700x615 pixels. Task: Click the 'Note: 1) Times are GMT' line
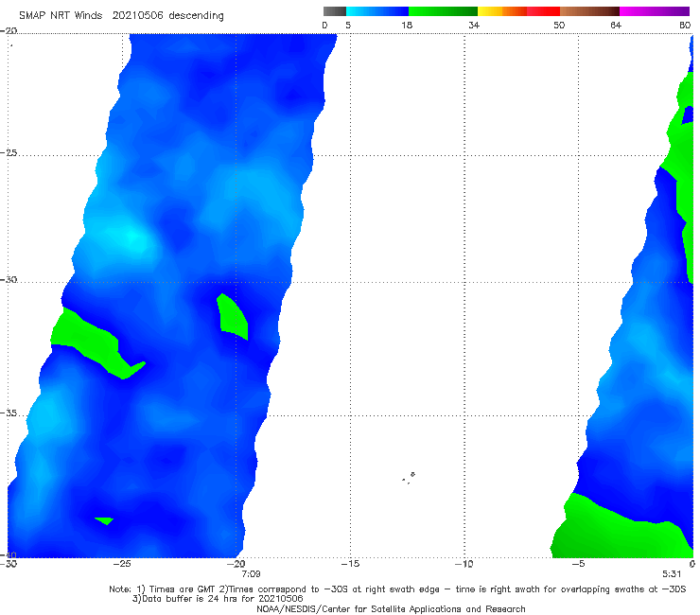(397, 589)
